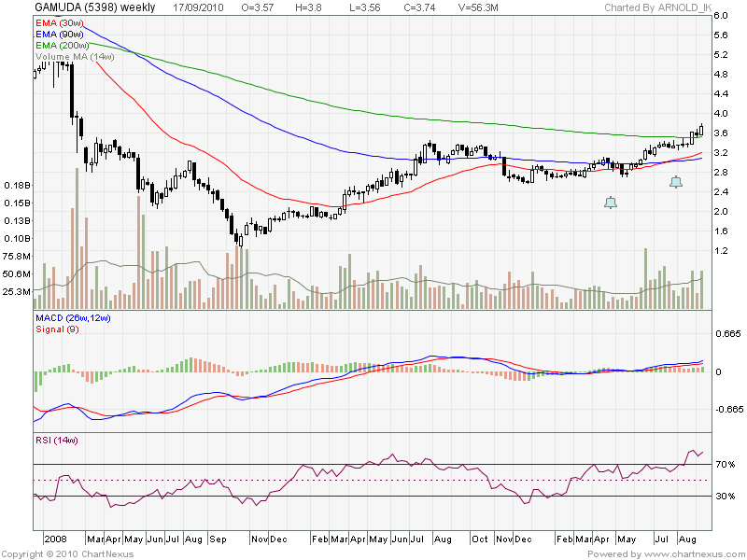
Task: Select the blue EMA (90w) legend label
Action: [x=60, y=34]
